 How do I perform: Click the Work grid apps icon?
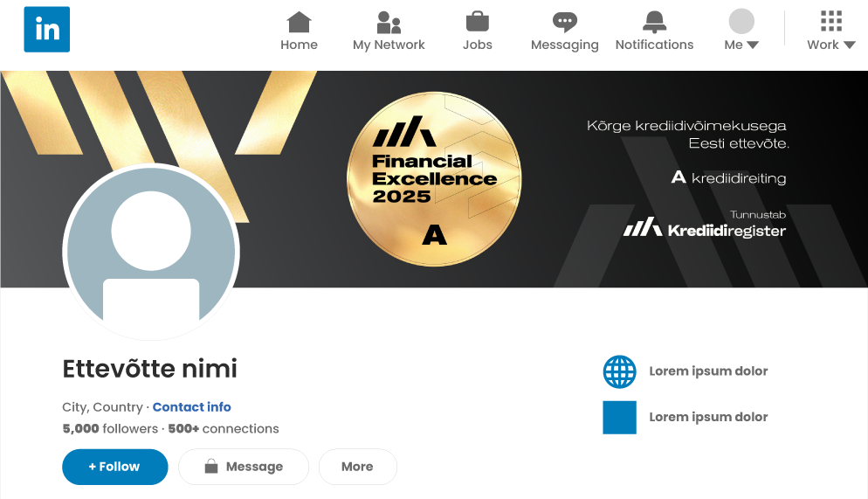(831, 21)
